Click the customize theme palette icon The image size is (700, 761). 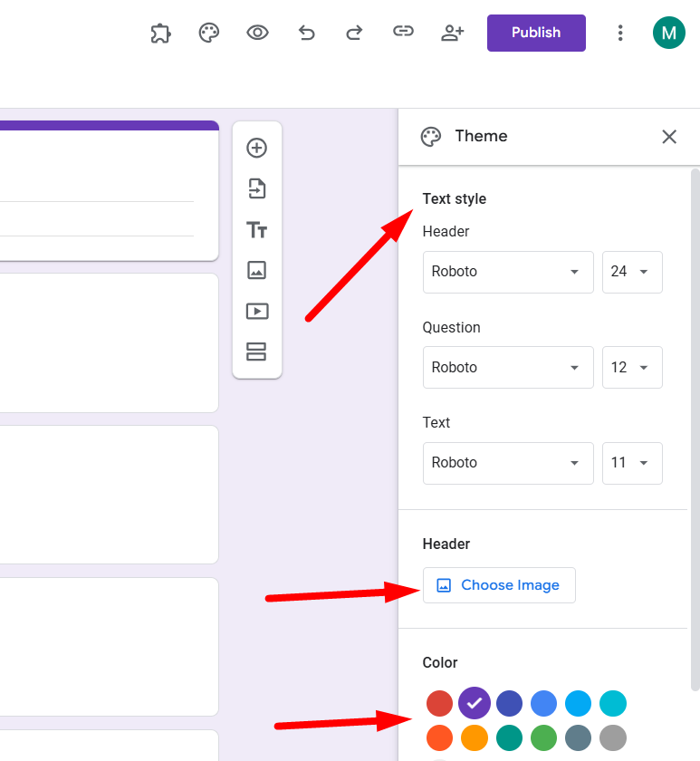click(209, 33)
